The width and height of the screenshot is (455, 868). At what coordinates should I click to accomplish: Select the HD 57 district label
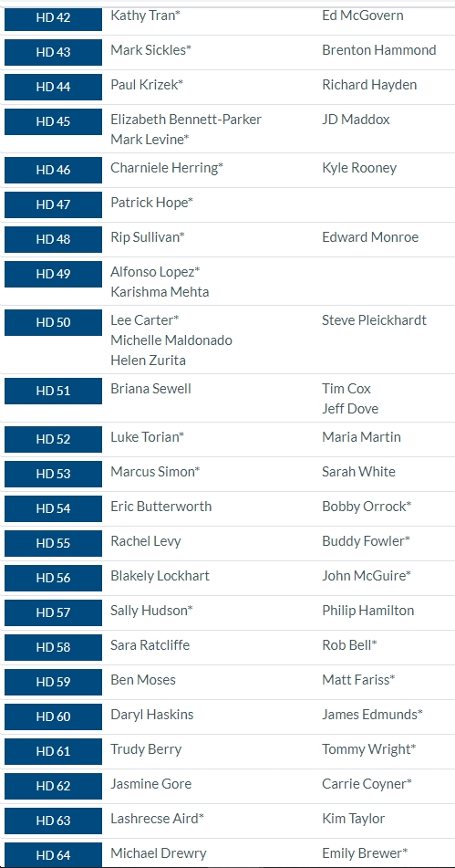53,612
